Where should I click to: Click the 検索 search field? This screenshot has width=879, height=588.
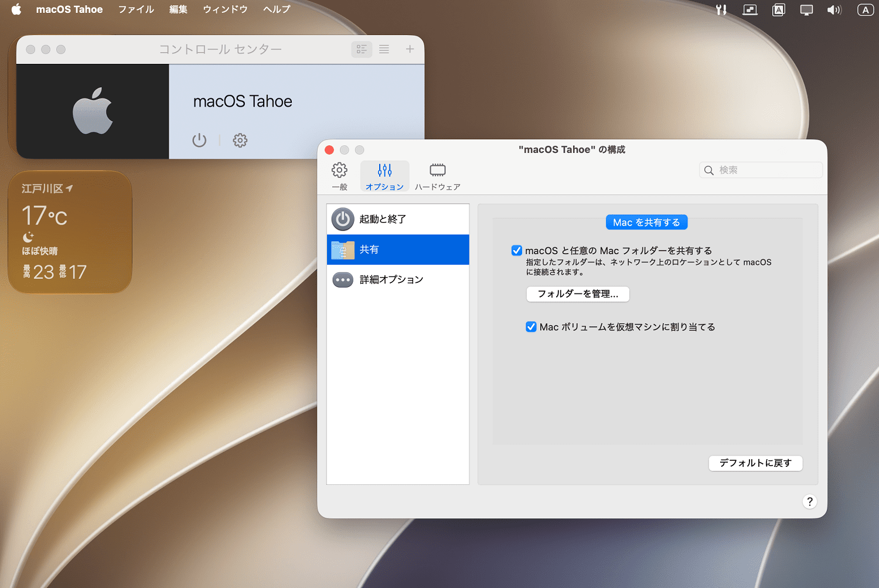click(761, 170)
